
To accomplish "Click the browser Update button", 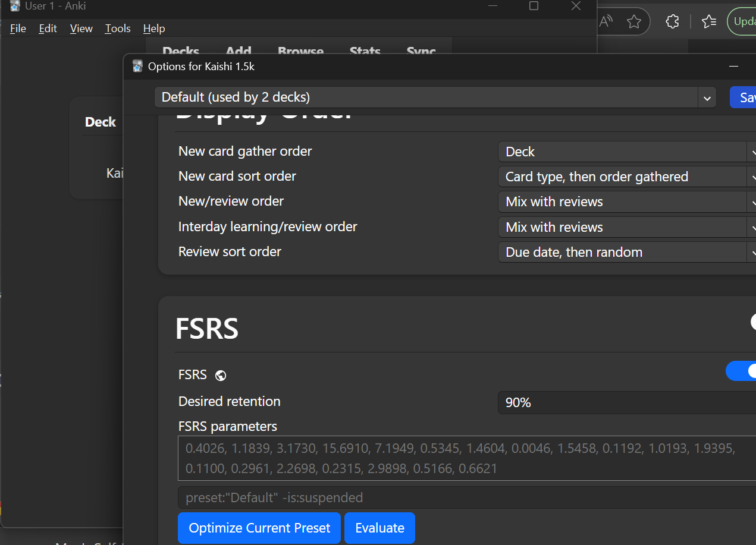I will tap(742, 21).
